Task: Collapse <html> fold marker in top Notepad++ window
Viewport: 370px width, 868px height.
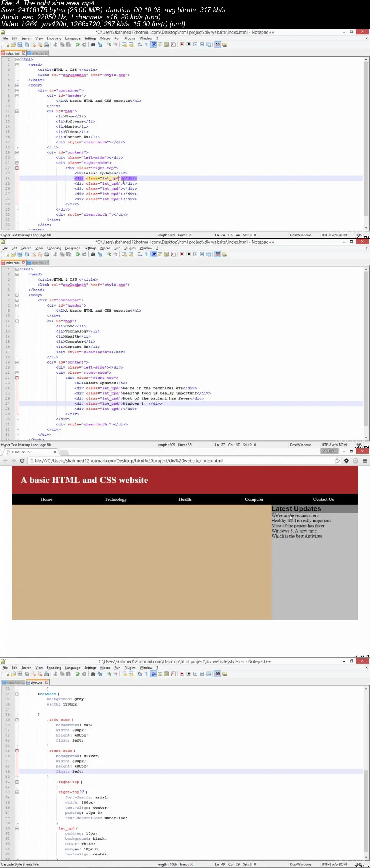Action: pyautogui.click(x=17, y=60)
